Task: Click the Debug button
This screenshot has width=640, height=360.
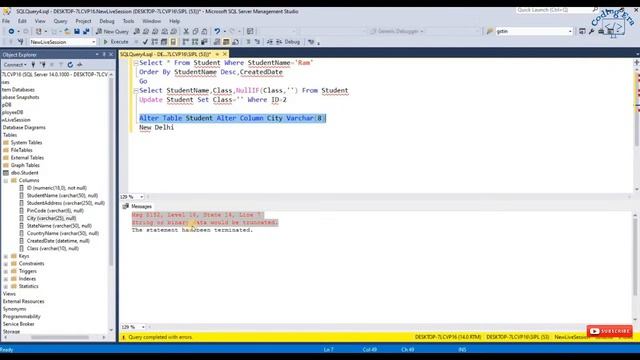Action: pos(291,42)
